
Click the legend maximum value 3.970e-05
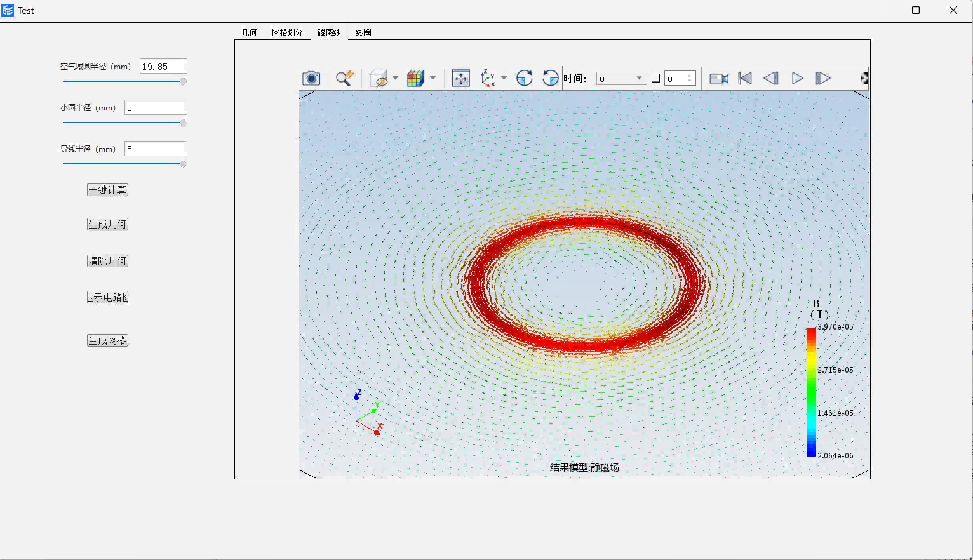[835, 326]
